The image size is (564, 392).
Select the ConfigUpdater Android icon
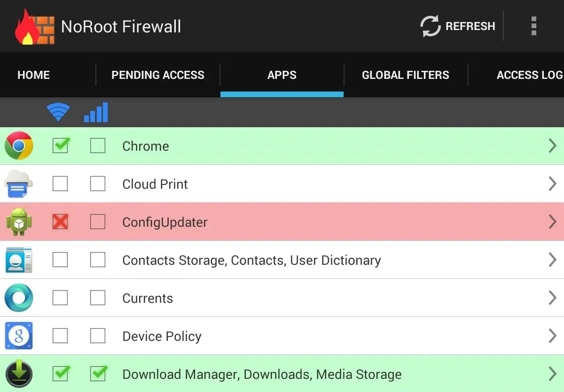19,222
